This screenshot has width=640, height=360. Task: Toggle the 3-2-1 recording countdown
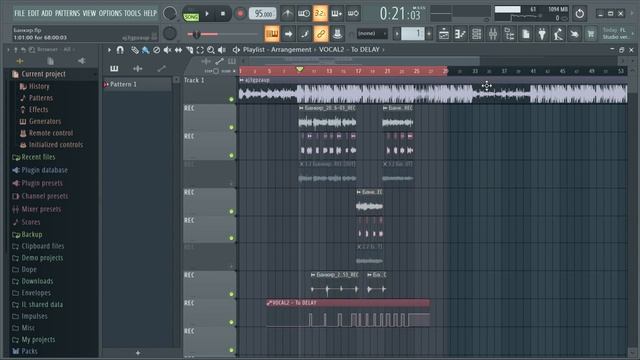pos(320,13)
